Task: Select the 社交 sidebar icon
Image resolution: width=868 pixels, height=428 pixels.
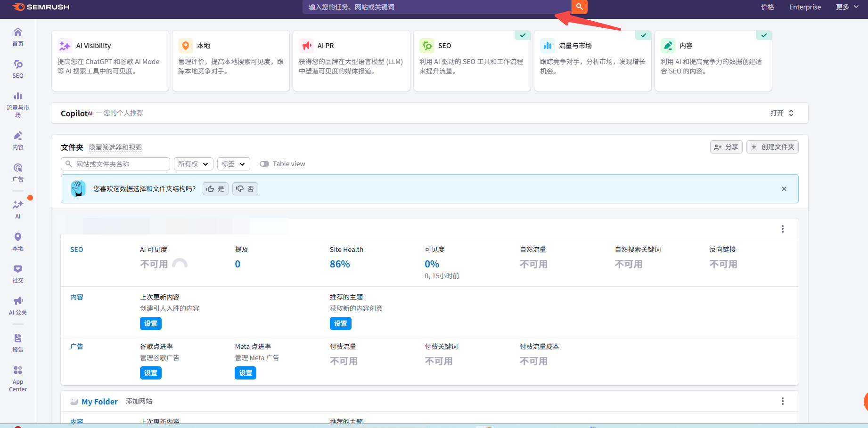Action: [x=17, y=273]
